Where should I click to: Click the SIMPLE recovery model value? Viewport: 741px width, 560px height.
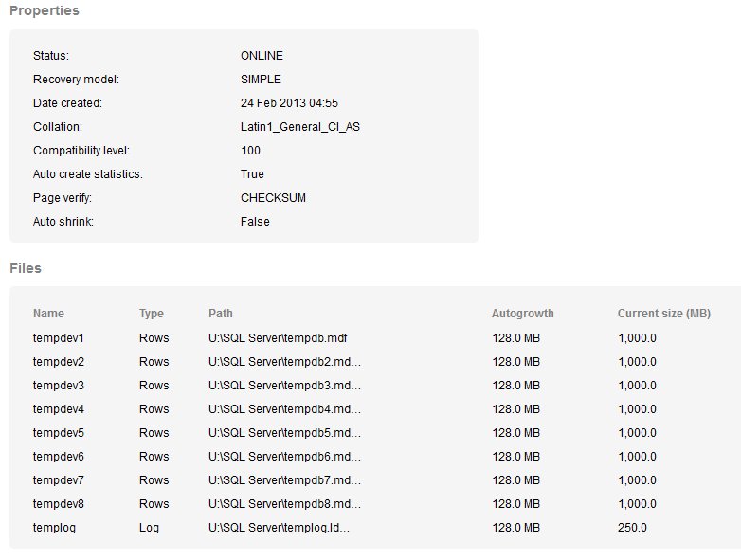point(261,80)
